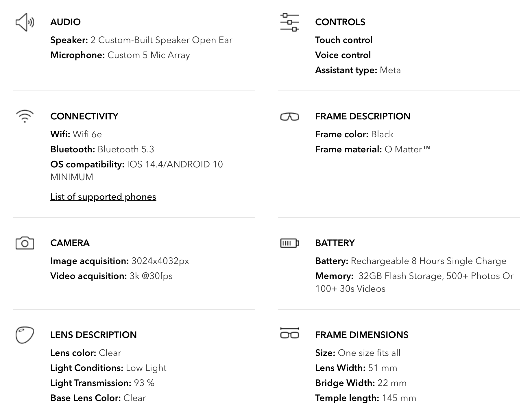Click the speaker icon beside Audio
The image size is (532, 410).
click(x=25, y=22)
